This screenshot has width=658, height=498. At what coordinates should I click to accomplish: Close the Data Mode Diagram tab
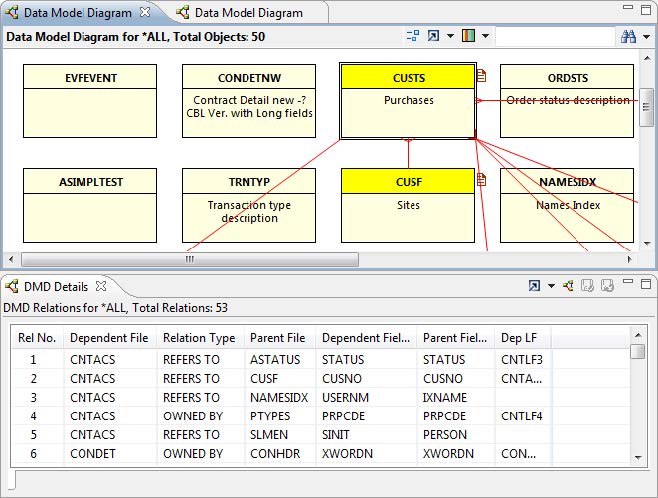[x=145, y=12]
